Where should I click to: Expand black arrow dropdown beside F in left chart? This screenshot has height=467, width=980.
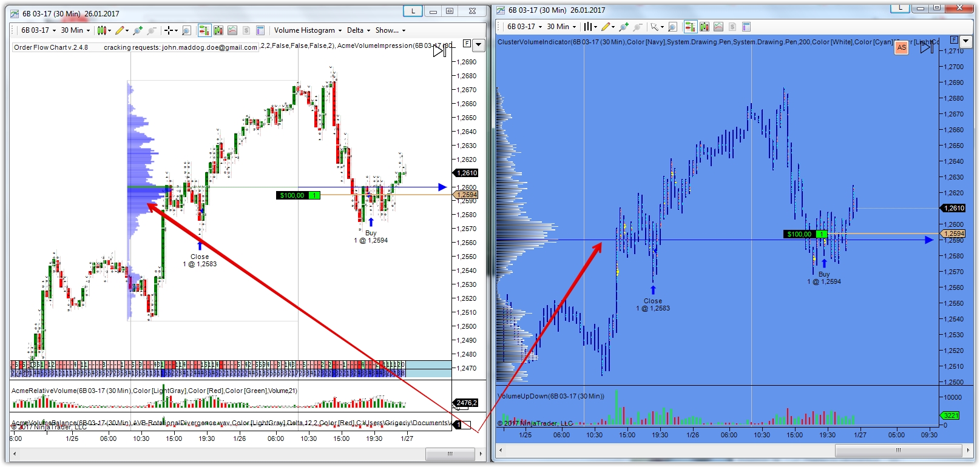479,45
